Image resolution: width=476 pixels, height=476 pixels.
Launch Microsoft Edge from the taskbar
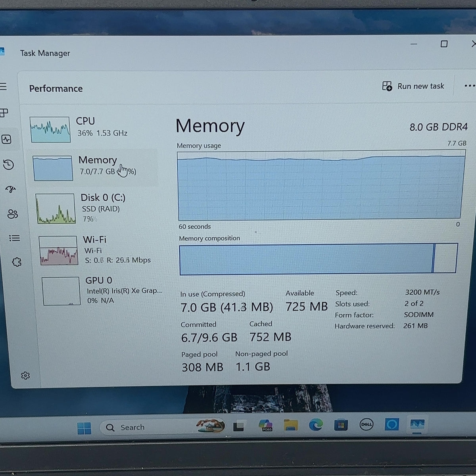click(316, 425)
